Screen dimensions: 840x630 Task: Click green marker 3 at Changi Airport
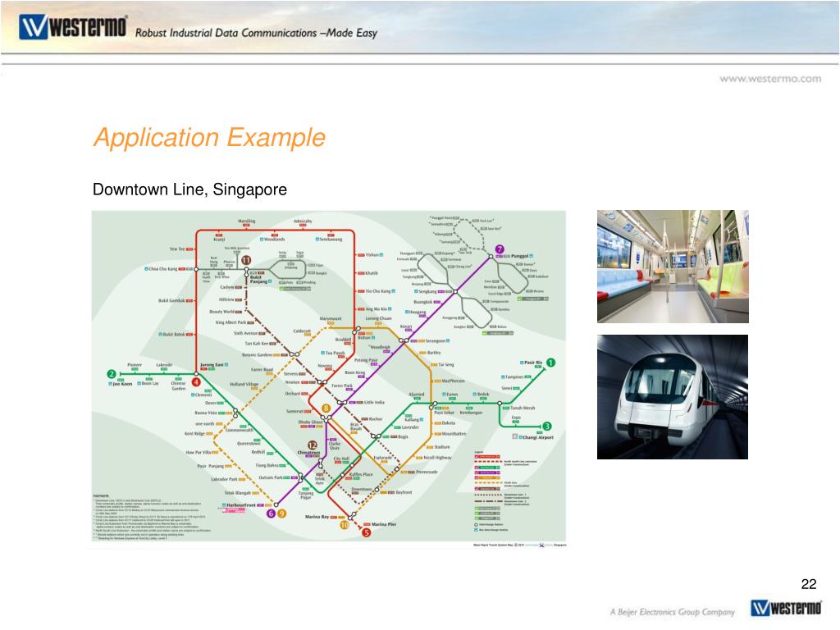pos(546,427)
